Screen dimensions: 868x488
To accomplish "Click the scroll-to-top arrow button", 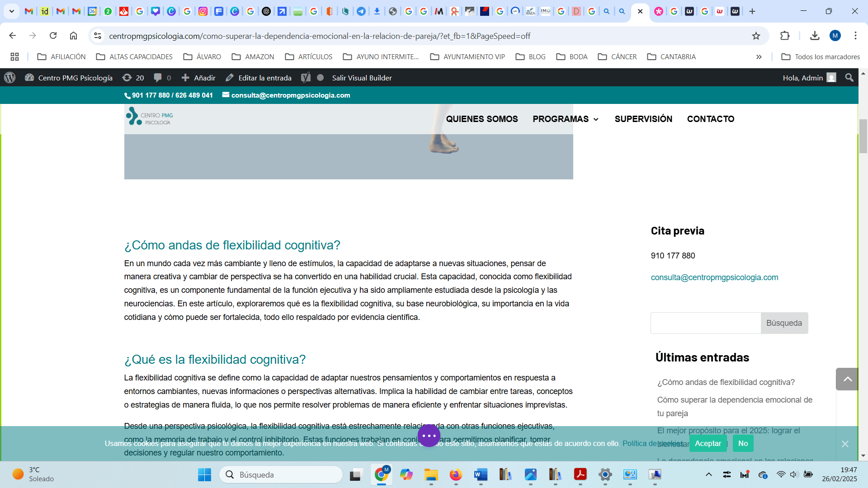I will (847, 379).
